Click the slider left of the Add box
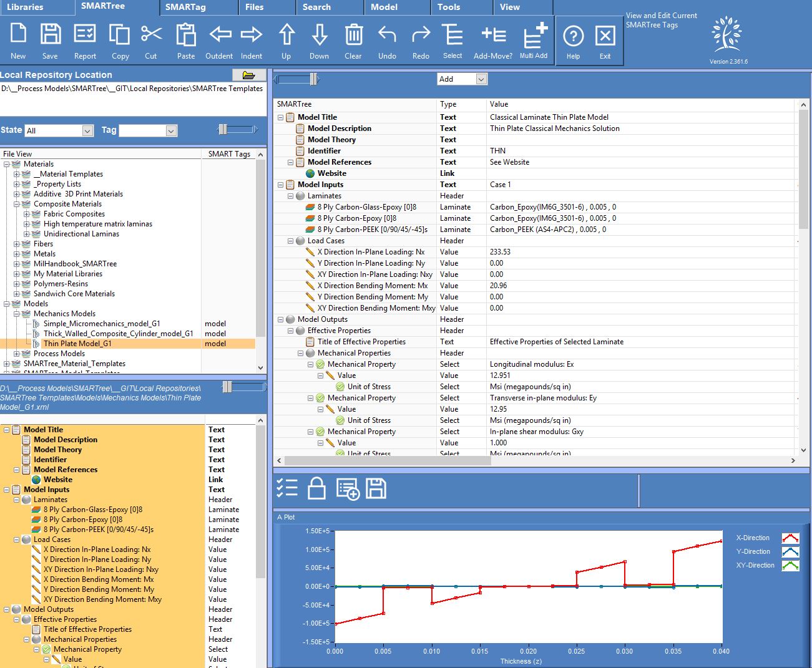Image resolution: width=812 pixels, height=668 pixels. click(x=297, y=79)
